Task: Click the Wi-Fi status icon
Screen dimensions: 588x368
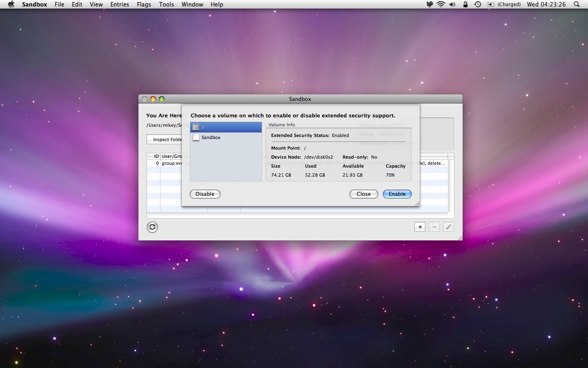Action: [441, 4]
